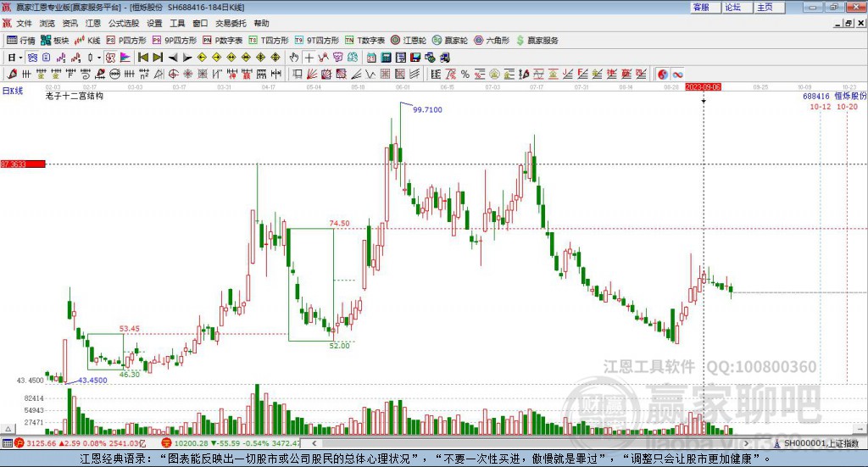Open the 赢家轮 wheel tool
This screenshot has height=467, width=868.
(x=450, y=41)
